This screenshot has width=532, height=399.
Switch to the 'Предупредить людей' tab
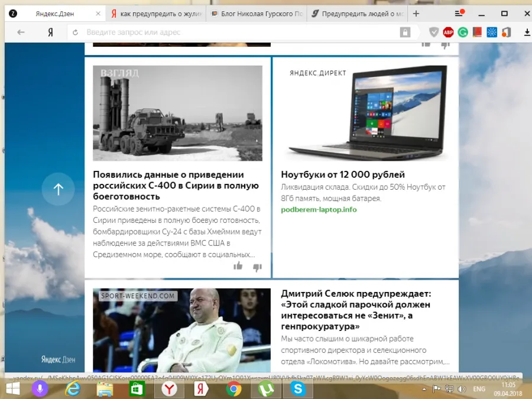[x=358, y=14]
